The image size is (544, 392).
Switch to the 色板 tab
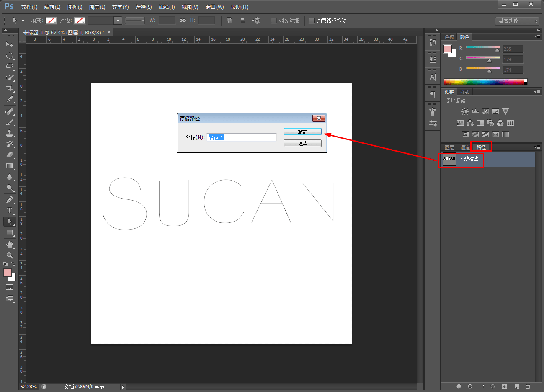(449, 37)
